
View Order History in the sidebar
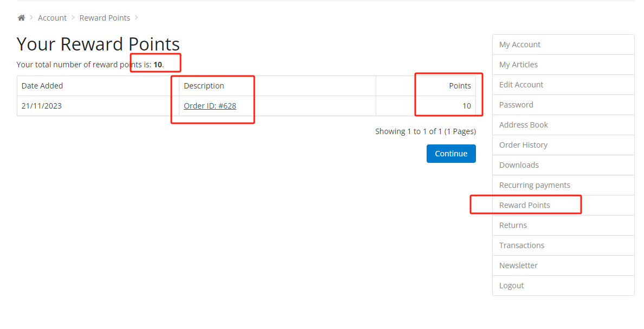click(563, 145)
